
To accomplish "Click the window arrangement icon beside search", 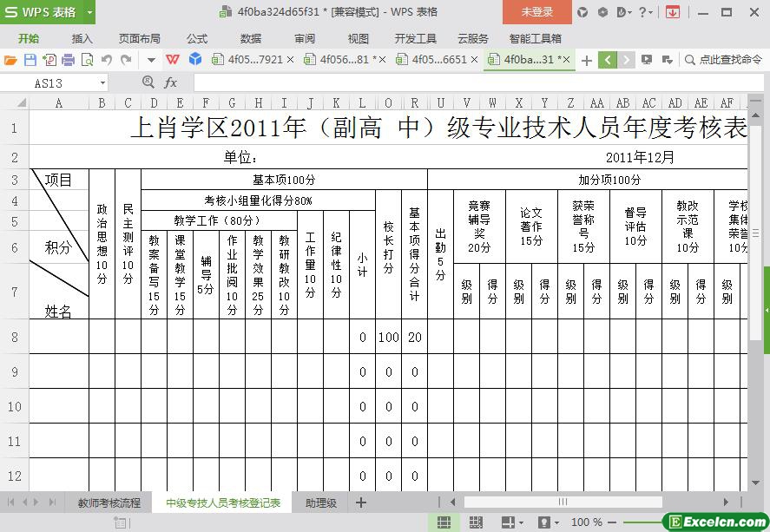I will pos(667,60).
